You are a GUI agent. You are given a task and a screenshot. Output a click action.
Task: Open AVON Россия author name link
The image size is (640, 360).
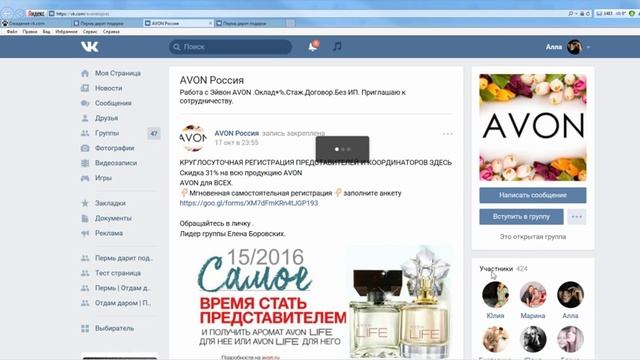click(237, 133)
